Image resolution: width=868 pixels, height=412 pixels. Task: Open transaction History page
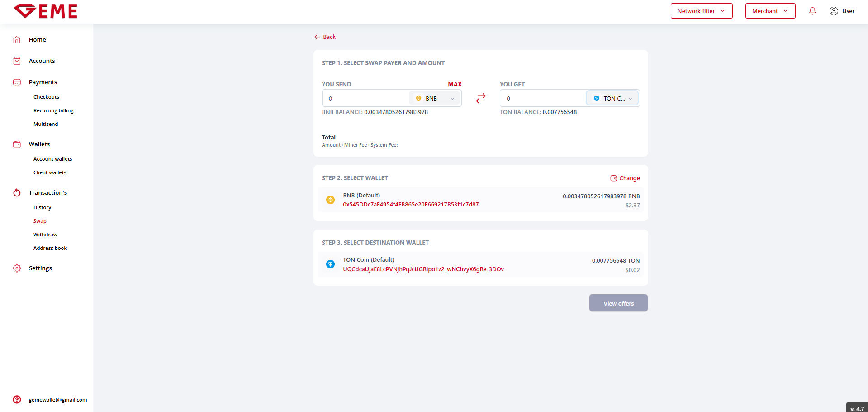(42, 207)
